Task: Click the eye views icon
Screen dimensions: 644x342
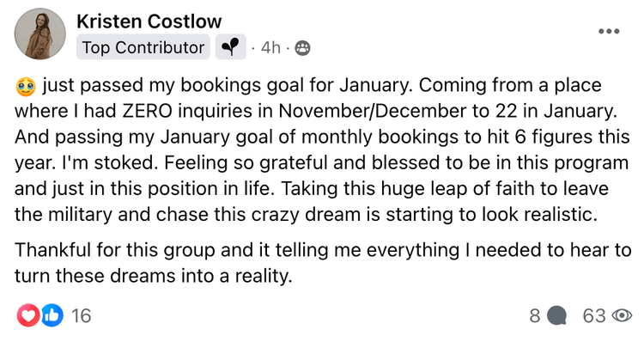Action: [622, 315]
